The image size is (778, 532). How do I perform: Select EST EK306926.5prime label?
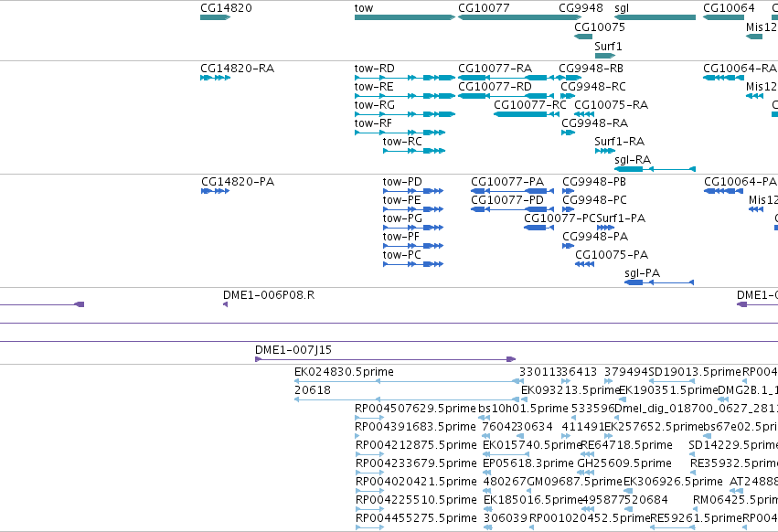673,482
